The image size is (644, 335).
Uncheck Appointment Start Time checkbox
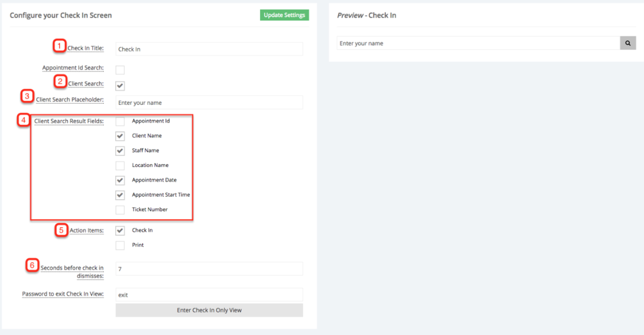[x=120, y=195]
